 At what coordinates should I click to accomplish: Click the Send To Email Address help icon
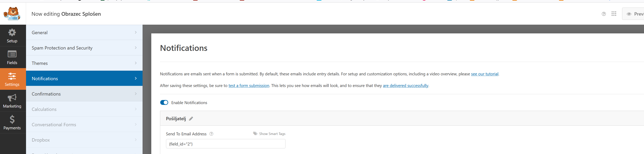211,134
